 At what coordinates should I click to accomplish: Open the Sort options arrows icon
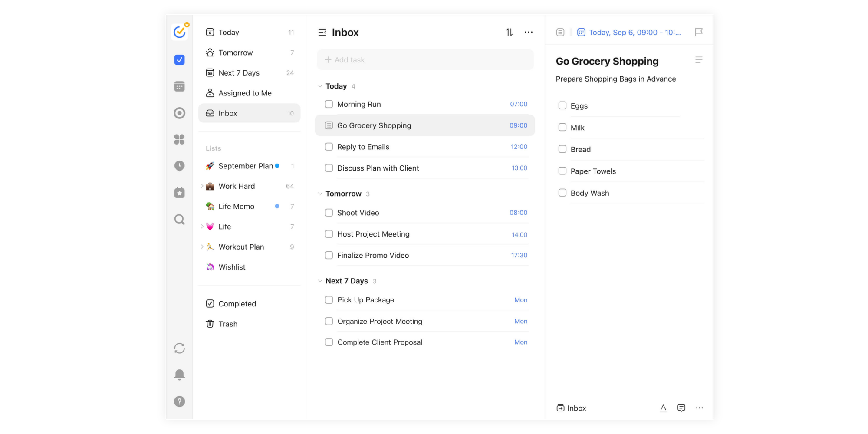tap(510, 32)
